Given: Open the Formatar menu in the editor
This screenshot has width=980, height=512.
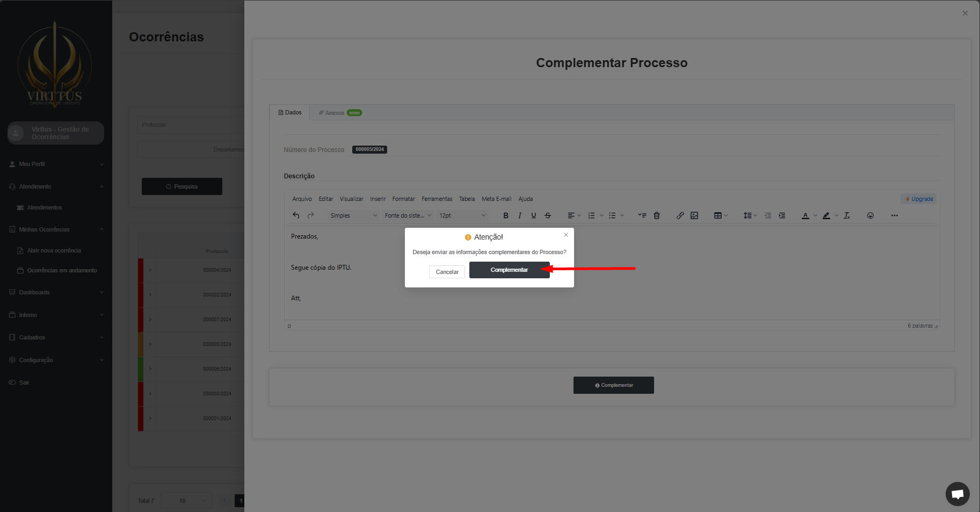Looking at the screenshot, I should (403, 199).
